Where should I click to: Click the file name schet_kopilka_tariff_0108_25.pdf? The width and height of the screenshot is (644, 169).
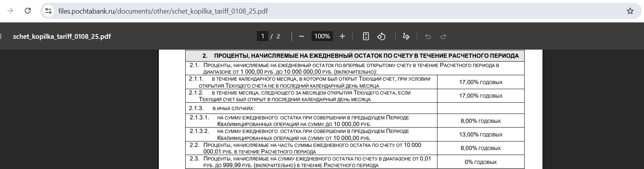pos(62,36)
